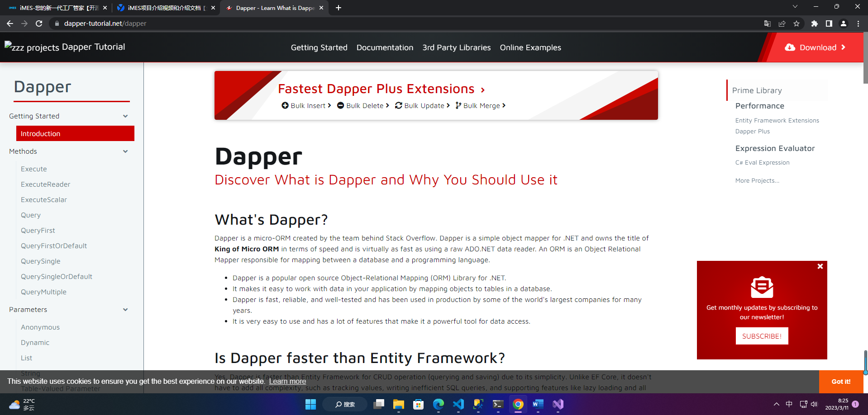Open the Chrome extensions puzzle icon
This screenshot has height=415, width=868.
coord(815,24)
